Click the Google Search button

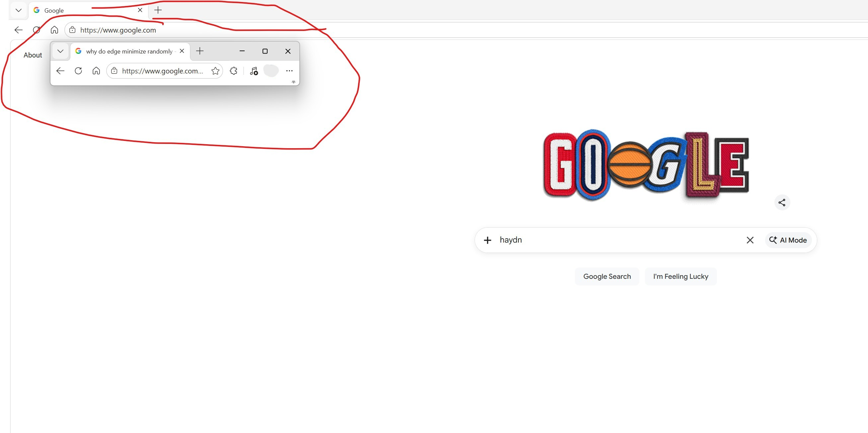click(607, 276)
